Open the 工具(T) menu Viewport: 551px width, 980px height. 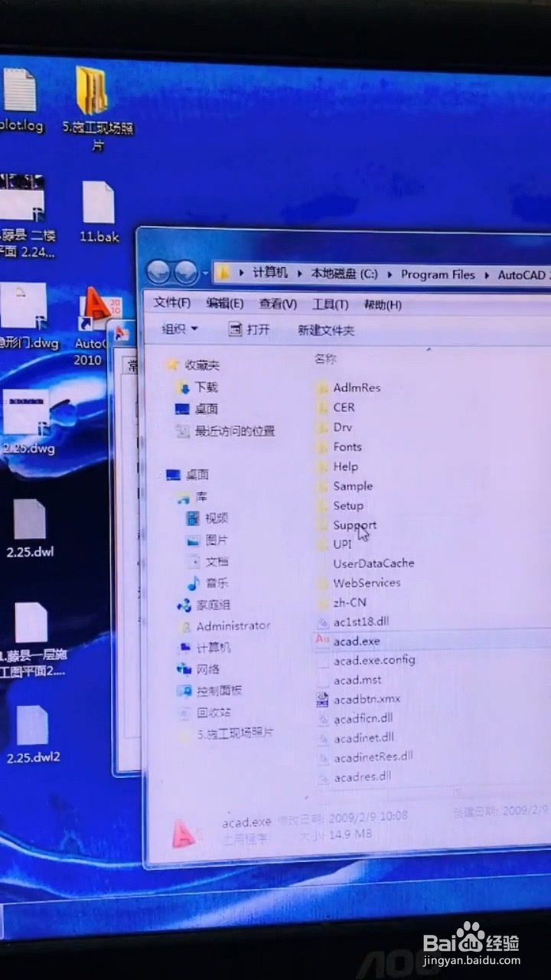(x=331, y=304)
